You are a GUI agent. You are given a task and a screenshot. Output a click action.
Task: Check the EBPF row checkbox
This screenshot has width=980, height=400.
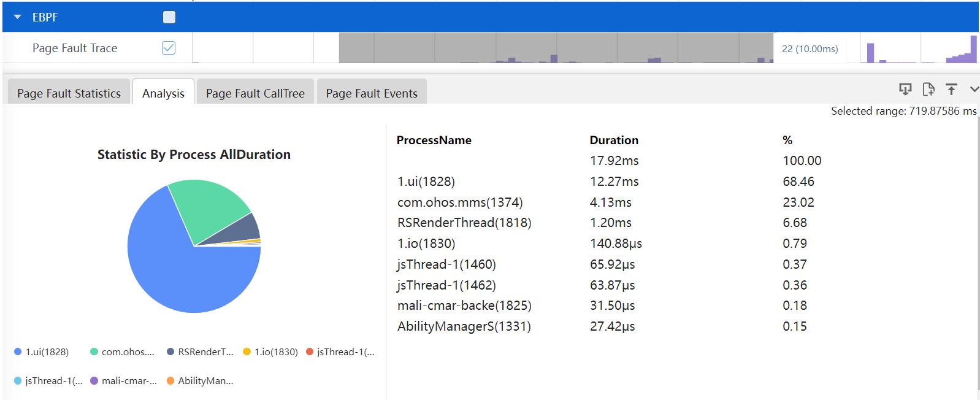[x=169, y=17]
